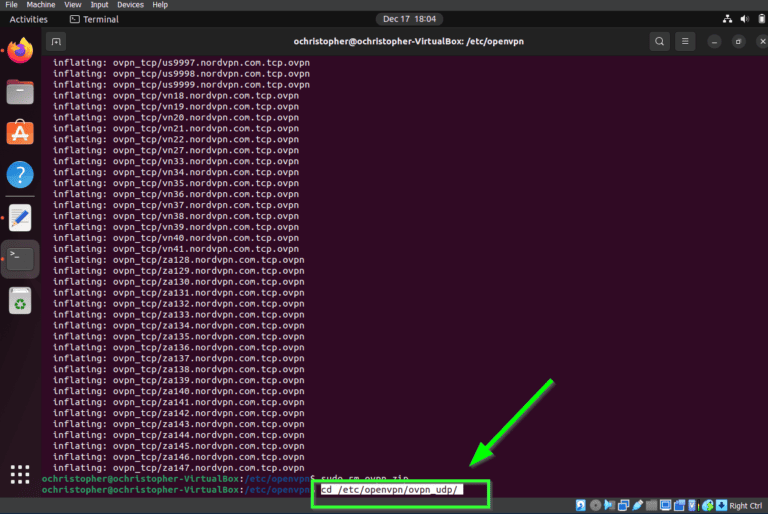Open the Help icon in dock
Screen dimensions: 768x514
(x=20, y=175)
